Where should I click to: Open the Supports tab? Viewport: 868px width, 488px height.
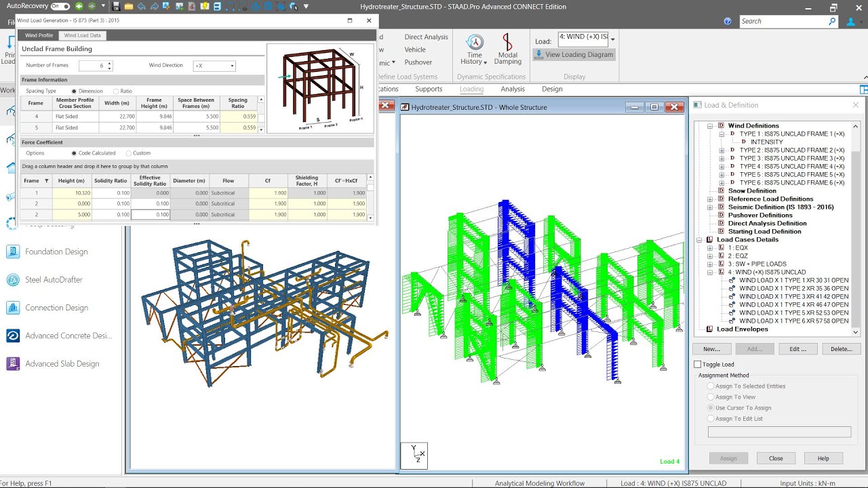point(429,89)
